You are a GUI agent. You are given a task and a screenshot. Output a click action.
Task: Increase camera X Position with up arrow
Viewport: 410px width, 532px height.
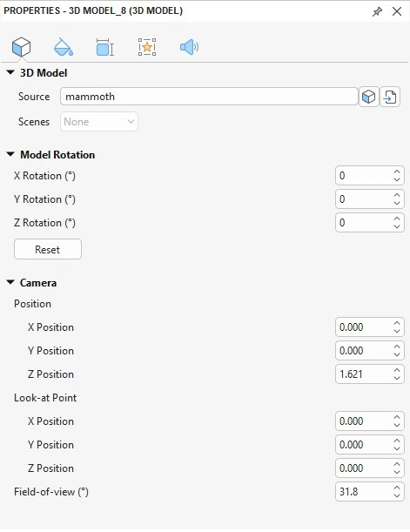[397, 323]
